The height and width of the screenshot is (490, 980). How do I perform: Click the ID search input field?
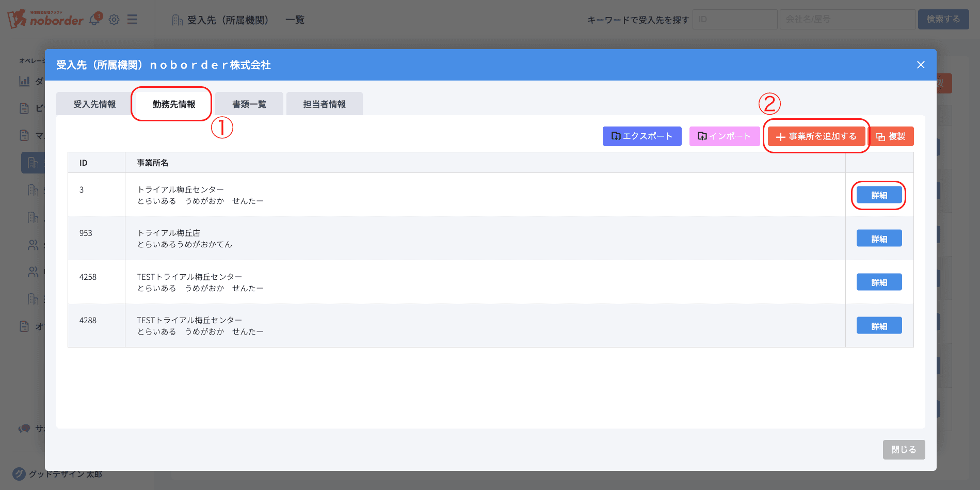coord(734,19)
